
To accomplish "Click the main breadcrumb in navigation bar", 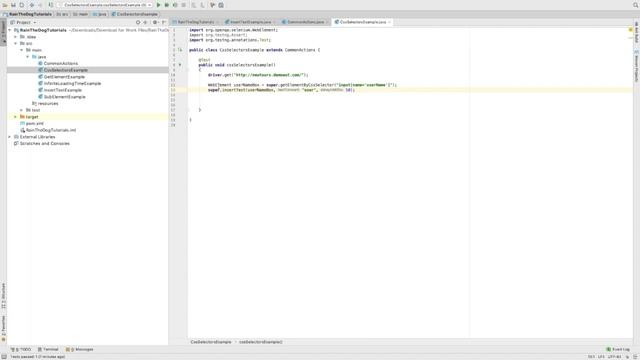I will point(80,14).
